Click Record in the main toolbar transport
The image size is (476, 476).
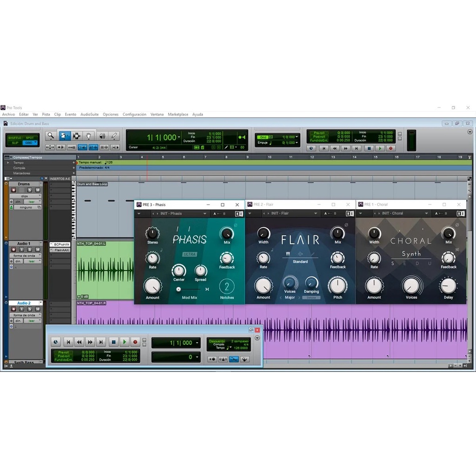(x=390, y=148)
